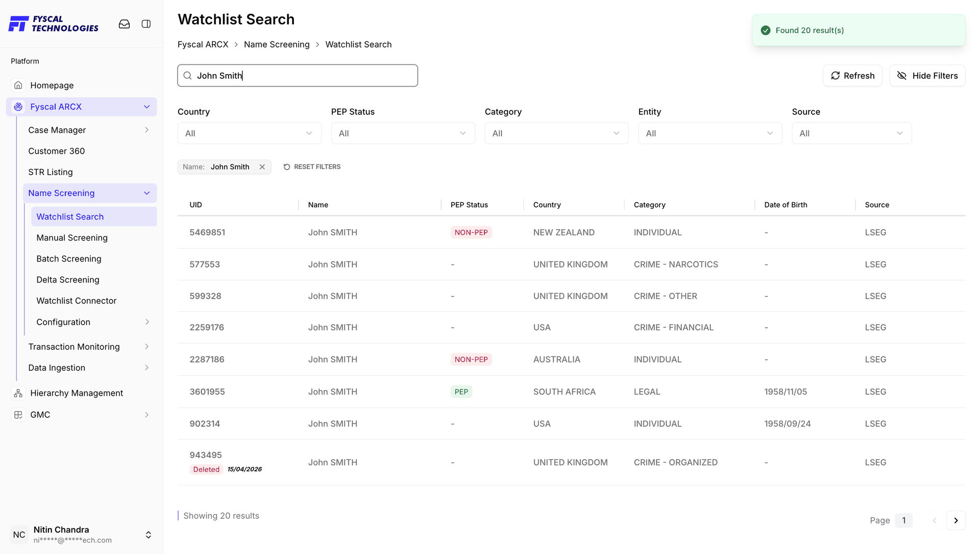Viewport: 980px width, 554px height.
Task: Collapse the Fyscal ARCX section chevron
Action: (147, 107)
